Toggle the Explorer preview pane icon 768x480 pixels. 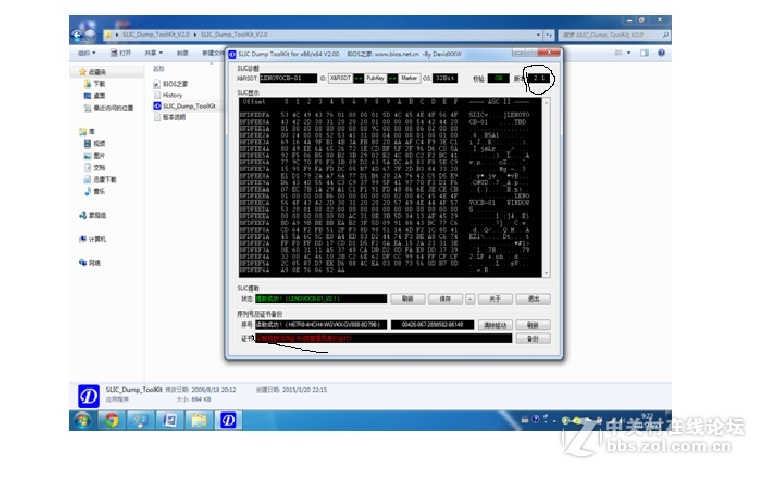(644, 52)
